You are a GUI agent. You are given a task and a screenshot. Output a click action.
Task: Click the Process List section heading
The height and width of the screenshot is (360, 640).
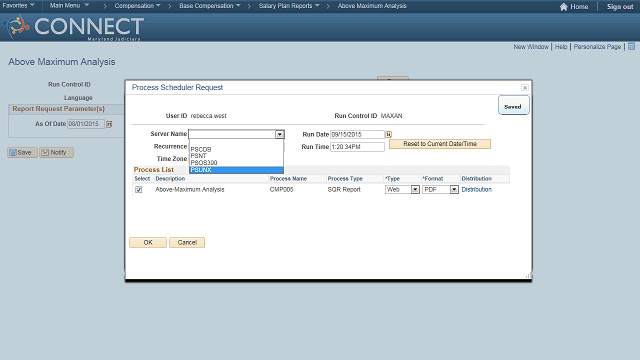[x=153, y=169]
